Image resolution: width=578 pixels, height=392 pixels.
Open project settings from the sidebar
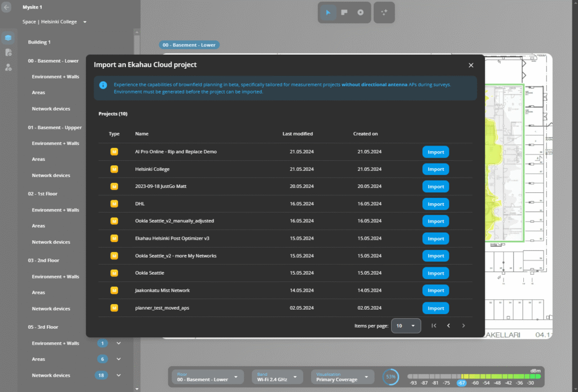pos(8,52)
